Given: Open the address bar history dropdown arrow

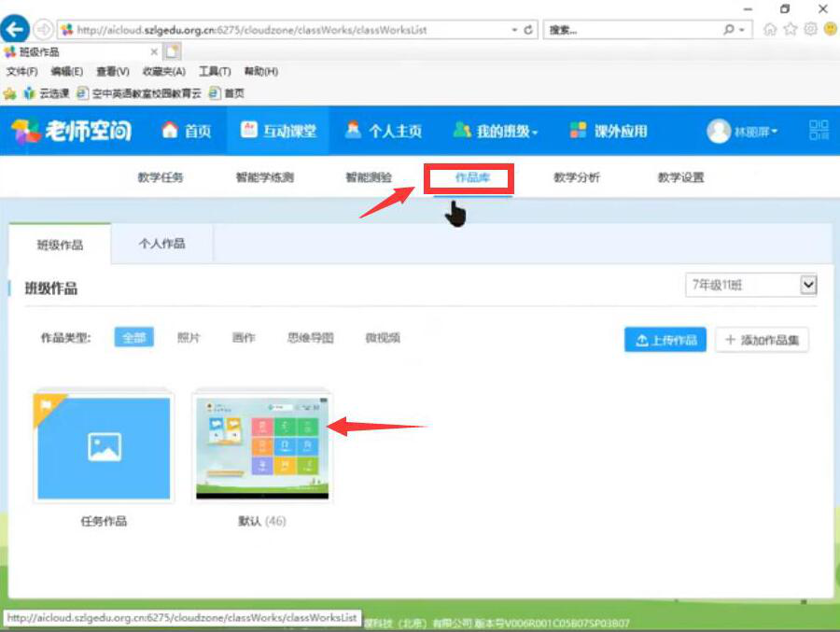Looking at the screenshot, I should pos(514,30).
